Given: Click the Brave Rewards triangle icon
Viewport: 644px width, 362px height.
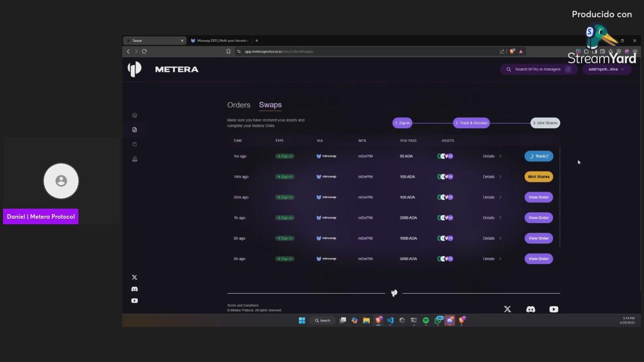Looking at the screenshot, I should pyautogui.click(x=521, y=51).
